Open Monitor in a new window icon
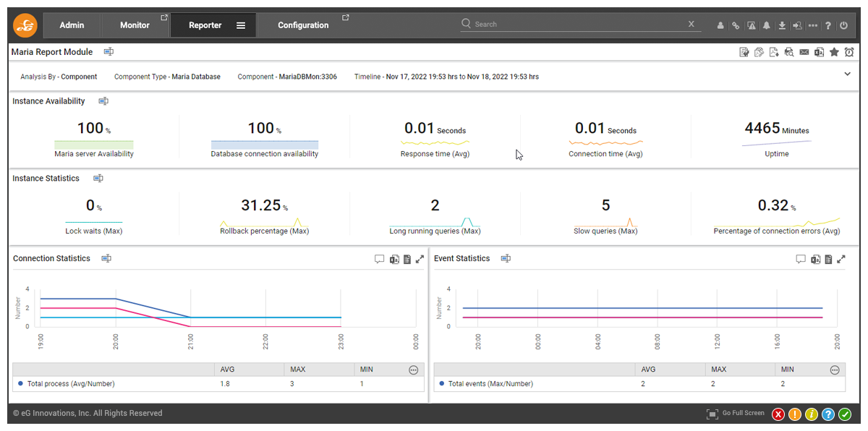Image resolution: width=868 pixels, height=431 pixels. 164,17
